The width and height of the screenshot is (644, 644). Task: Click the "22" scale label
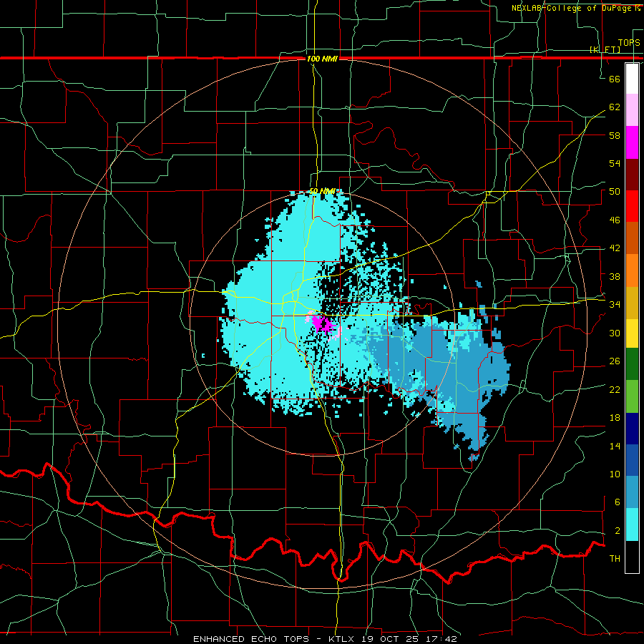[x=615, y=389]
